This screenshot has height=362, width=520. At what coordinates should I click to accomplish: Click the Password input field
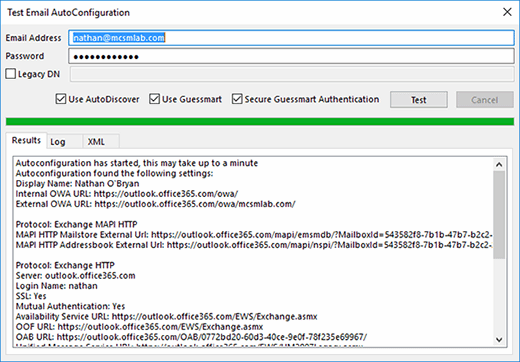point(291,56)
